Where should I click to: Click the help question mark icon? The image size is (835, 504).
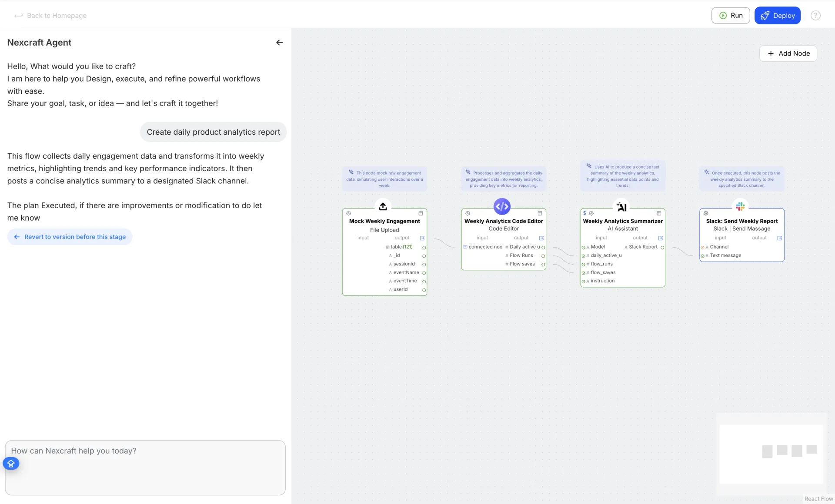[x=815, y=16]
